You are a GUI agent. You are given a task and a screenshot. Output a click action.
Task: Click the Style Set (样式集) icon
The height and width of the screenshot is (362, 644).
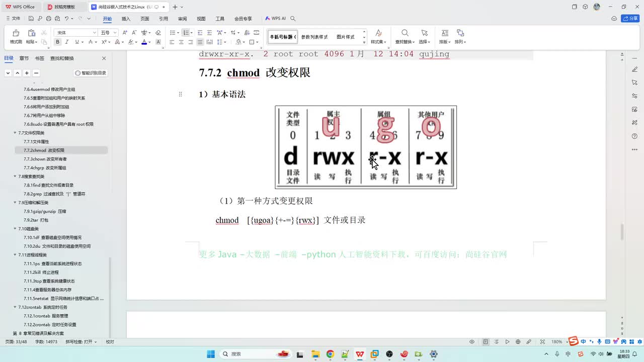379,33
